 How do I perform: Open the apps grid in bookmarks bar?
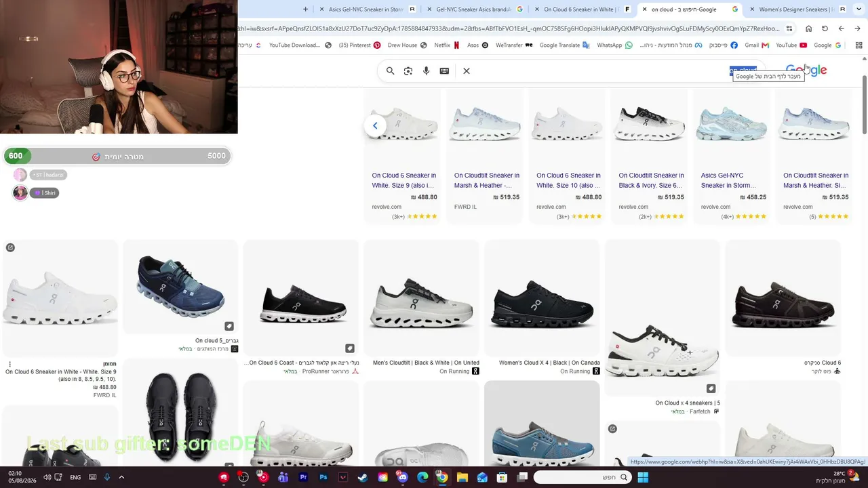(x=859, y=45)
